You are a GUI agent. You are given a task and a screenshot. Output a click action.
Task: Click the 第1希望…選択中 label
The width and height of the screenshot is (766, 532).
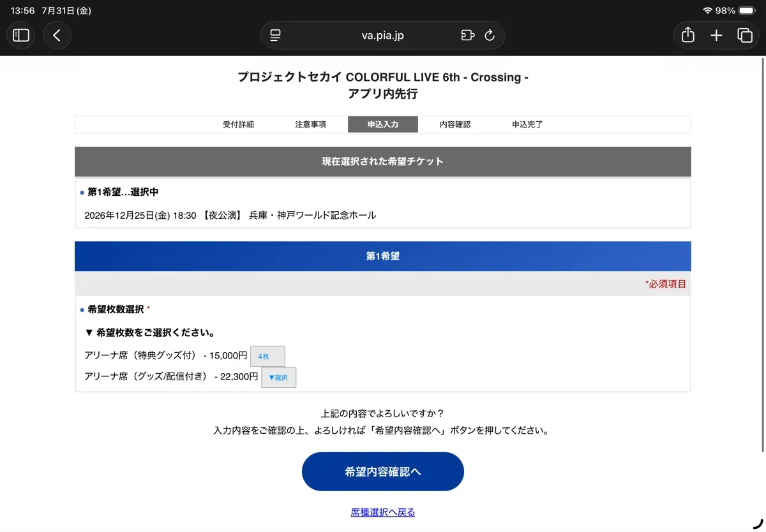[123, 192]
